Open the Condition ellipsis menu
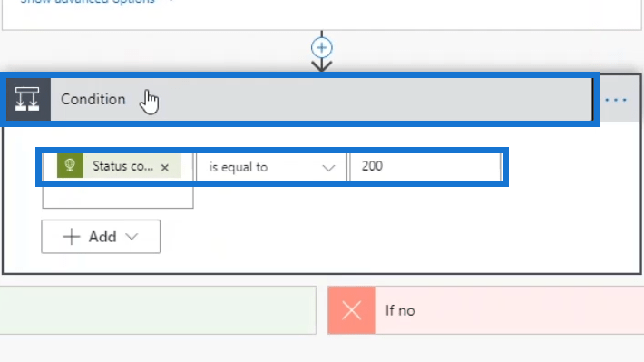This screenshot has width=644, height=362. (616, 100)
